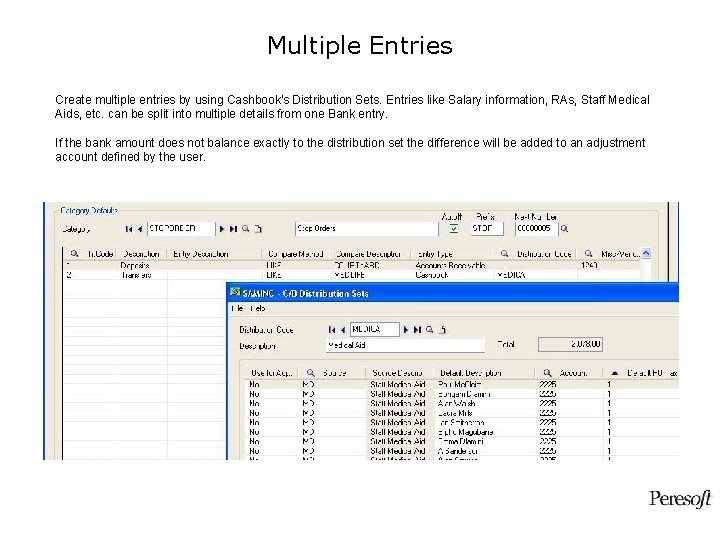Image resolution: width=720 pixels, height=540 pixels.
Task: Open Source column finder magnifier
Action: pos(311,373)
